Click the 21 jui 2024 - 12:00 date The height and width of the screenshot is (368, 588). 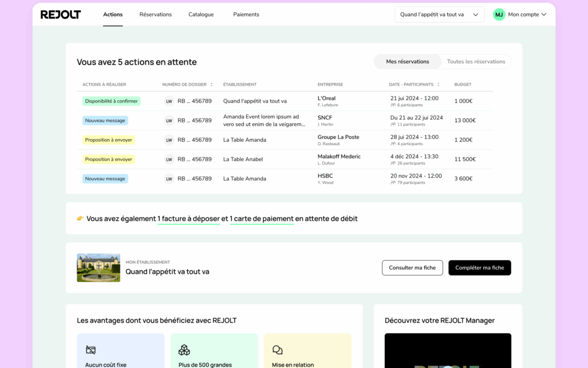pos(414,98)
